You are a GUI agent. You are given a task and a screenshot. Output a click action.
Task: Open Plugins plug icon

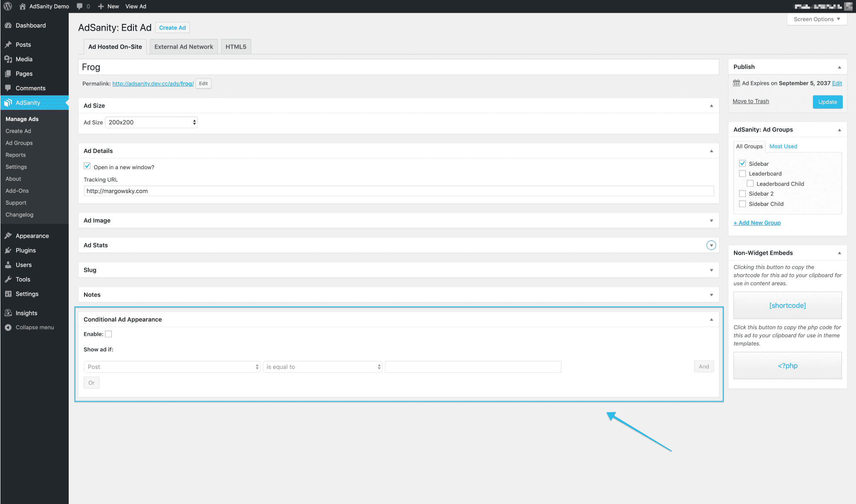pyautogui.click(x=8, y=250)
